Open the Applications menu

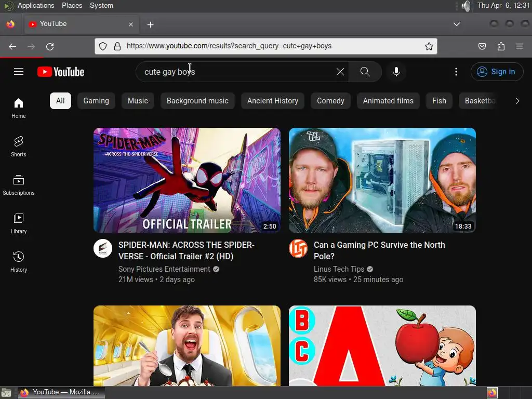(36, 5)
